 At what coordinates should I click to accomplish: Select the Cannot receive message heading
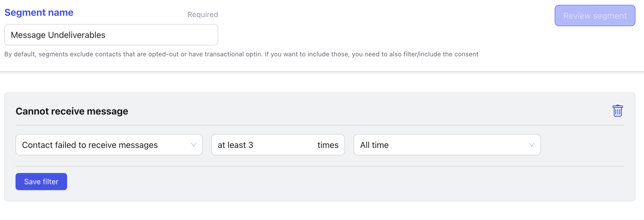point(72,111)
